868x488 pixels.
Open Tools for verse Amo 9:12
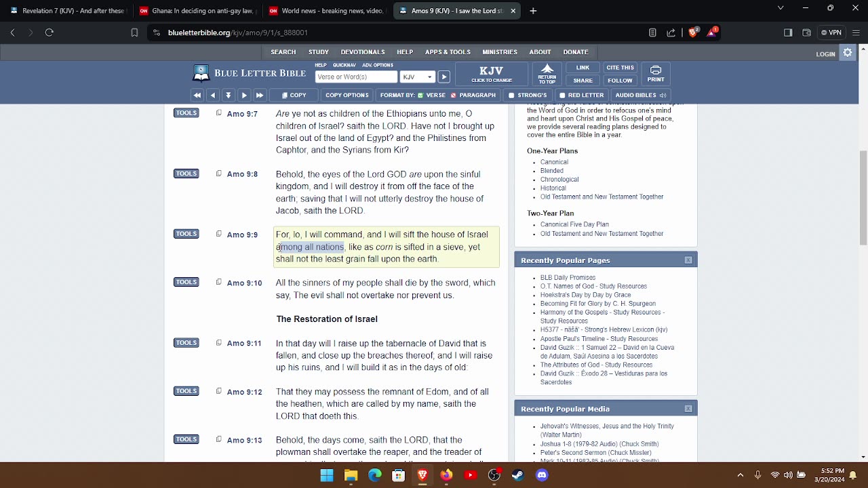click(186, 391)
